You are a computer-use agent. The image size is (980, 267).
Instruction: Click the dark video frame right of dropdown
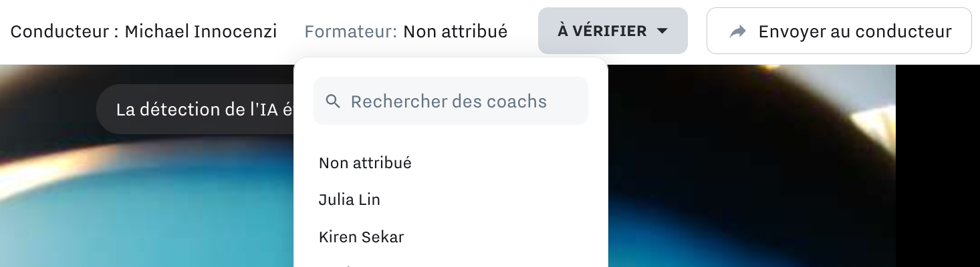click(752, 167)
